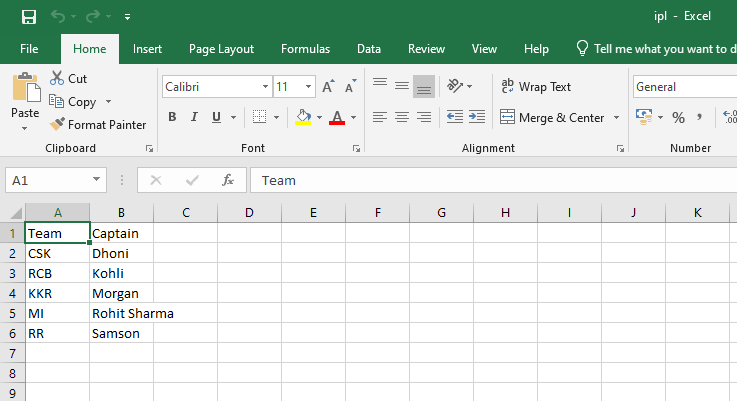Apply Percent Style

point(678,117)
